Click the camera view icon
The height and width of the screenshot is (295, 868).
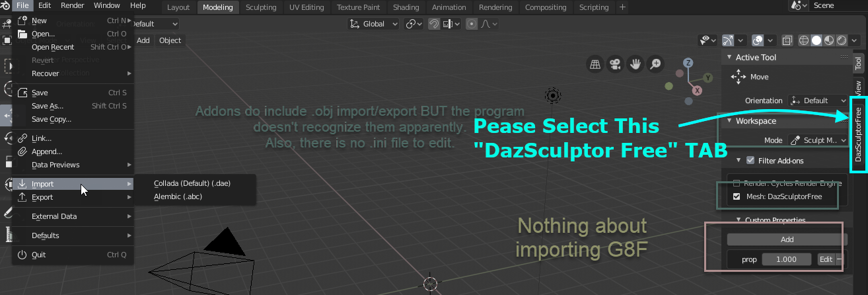pos(615,64)
